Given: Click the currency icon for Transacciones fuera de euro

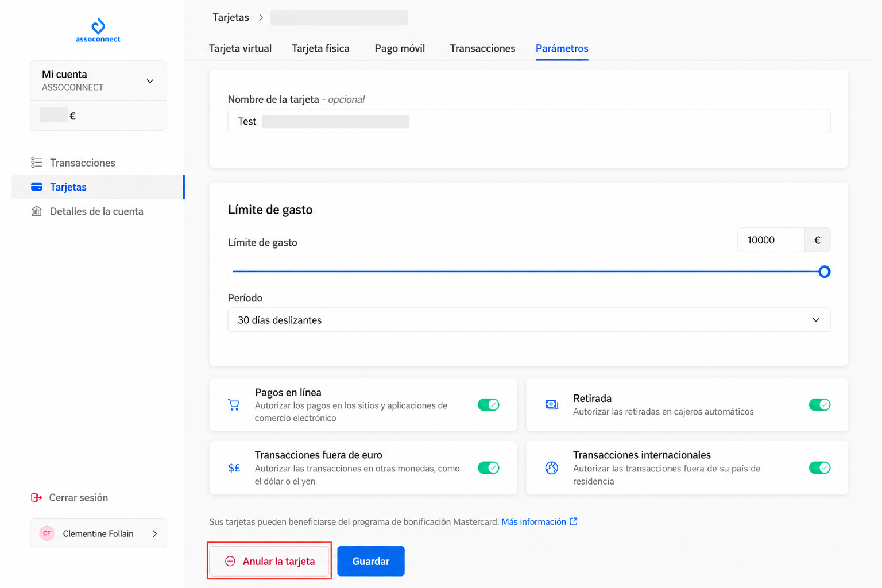Looking at the screenshot, I should click(x=234, y=468).
